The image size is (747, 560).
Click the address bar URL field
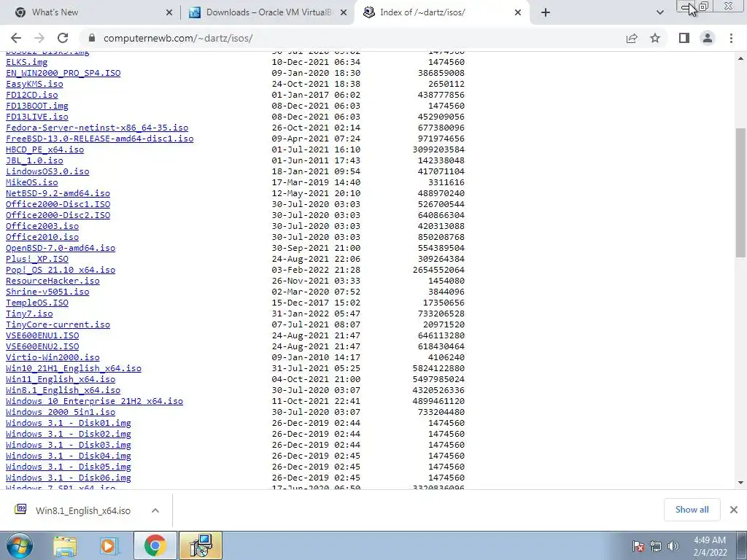coord(352,38)
